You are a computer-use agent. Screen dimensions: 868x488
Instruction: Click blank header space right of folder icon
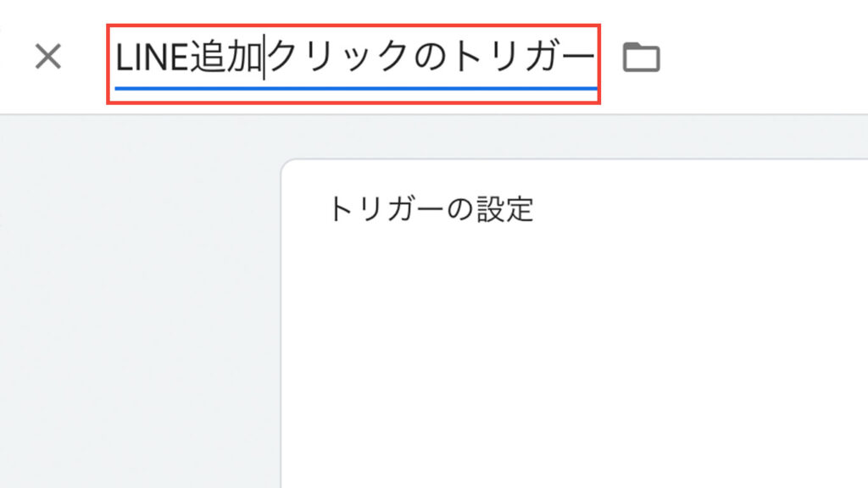coord(764,57)
